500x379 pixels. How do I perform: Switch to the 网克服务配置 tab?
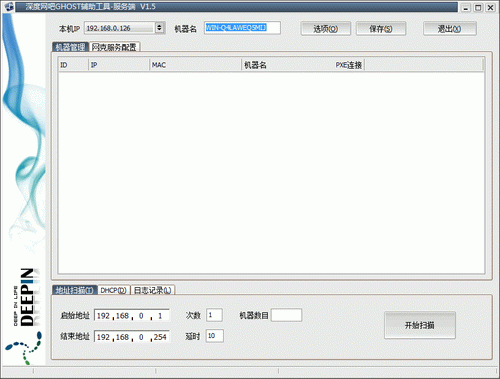click(114, 47)
